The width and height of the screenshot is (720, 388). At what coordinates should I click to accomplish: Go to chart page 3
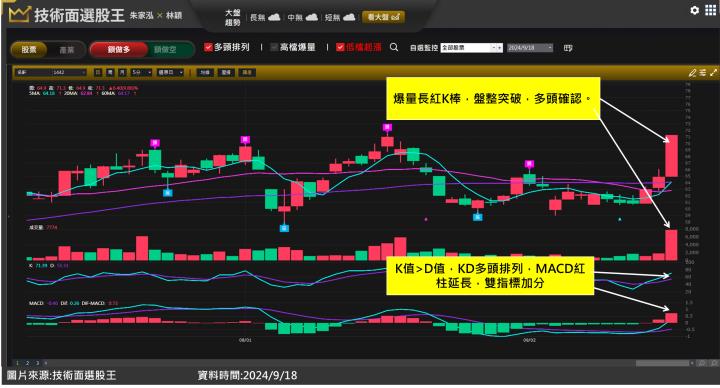coord(37,363)
